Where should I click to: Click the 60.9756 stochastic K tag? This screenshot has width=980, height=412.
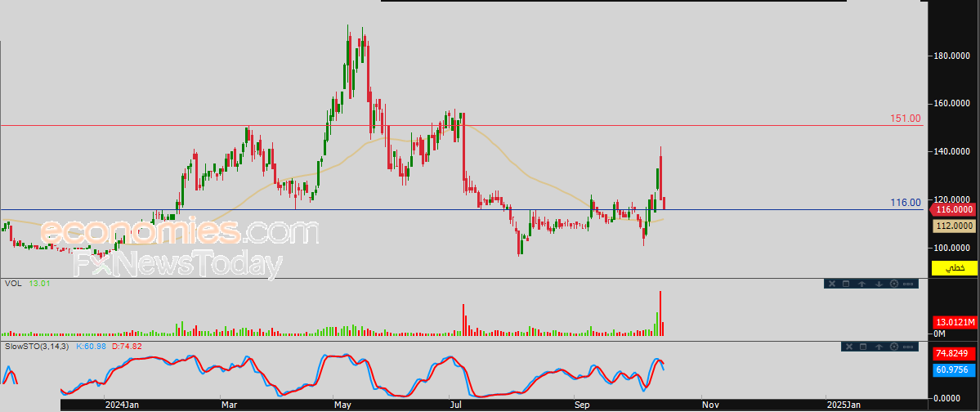(x=954, y=370)
